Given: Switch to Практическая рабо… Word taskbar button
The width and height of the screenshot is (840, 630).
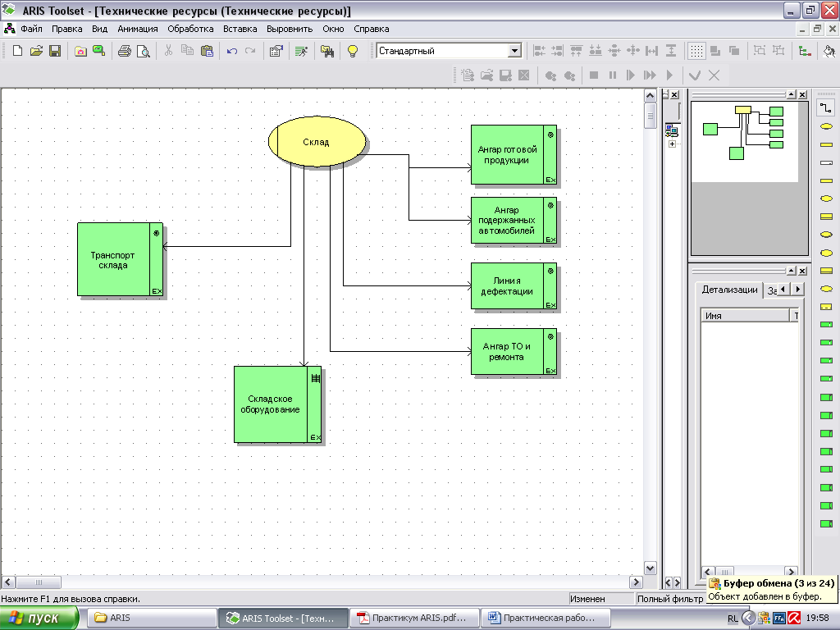Looking at the screenshot, I should 546,619.
